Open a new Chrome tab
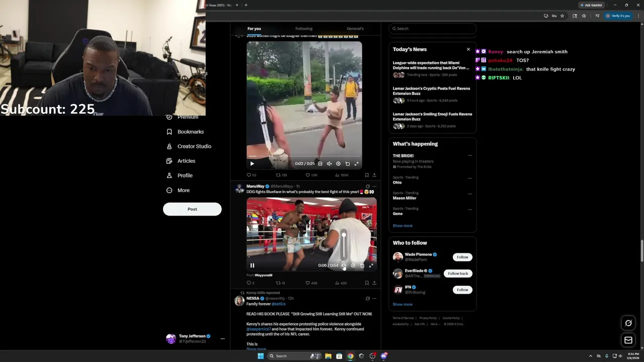The image size is (644, 362). pos(246,5)
